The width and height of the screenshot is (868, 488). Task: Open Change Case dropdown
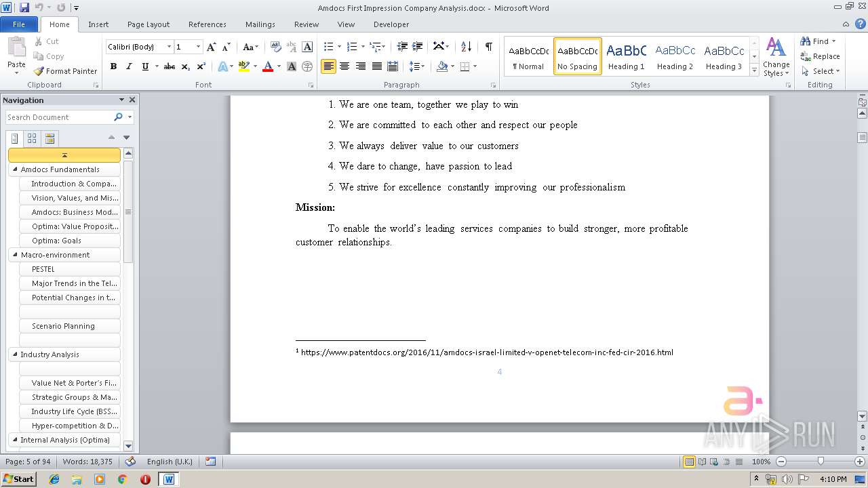coord(250,47)
